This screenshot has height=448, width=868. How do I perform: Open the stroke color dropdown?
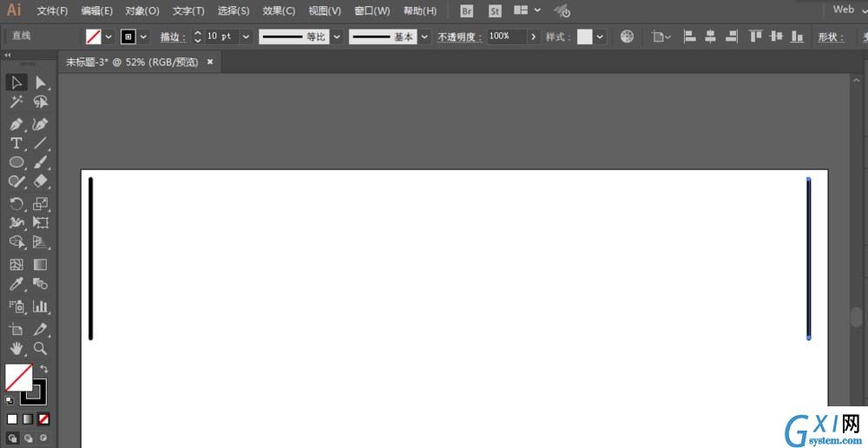[144, 37]
